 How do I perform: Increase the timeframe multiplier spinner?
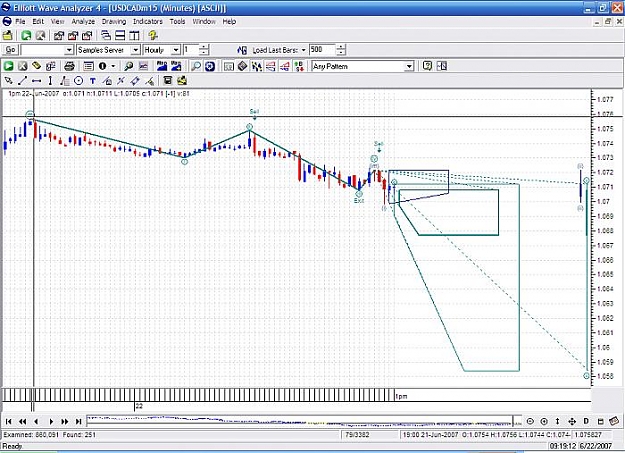tap(204, 47)
